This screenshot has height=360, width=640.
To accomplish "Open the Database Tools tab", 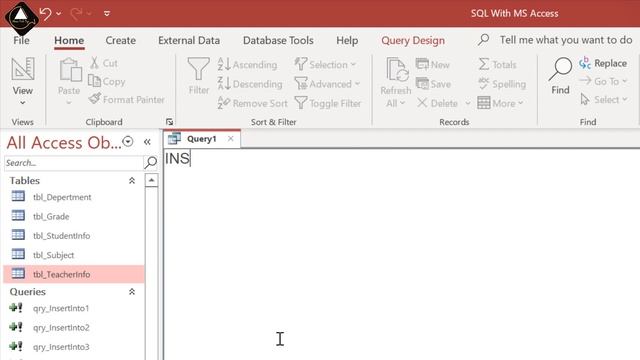I will pyautogui.click(x=278, y=40).
